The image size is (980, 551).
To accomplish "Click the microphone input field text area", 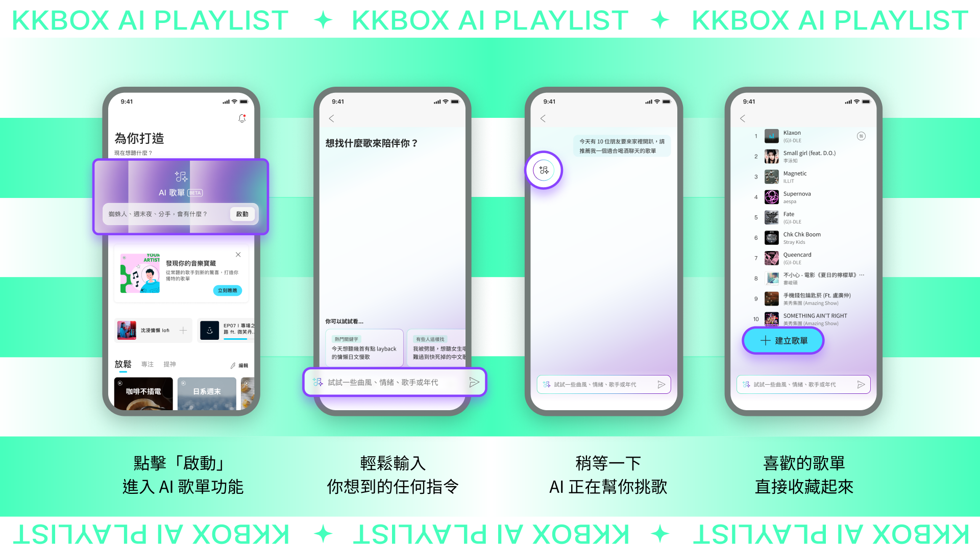I will 395,382.
